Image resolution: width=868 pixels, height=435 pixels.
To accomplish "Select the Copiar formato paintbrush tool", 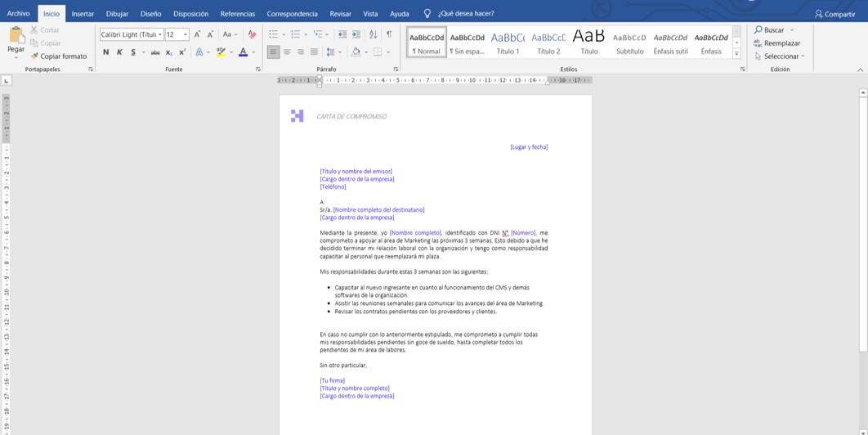I will (x=58, y=56).
